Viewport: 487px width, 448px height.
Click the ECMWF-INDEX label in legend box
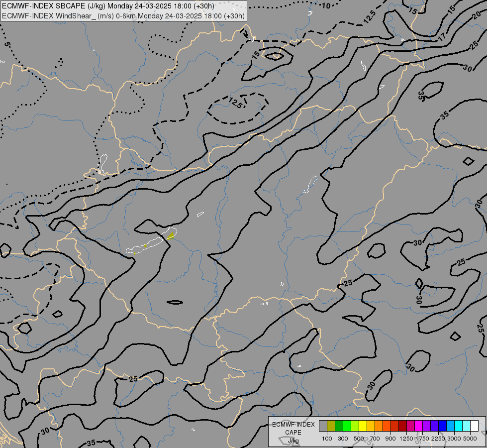click(293, 425)
